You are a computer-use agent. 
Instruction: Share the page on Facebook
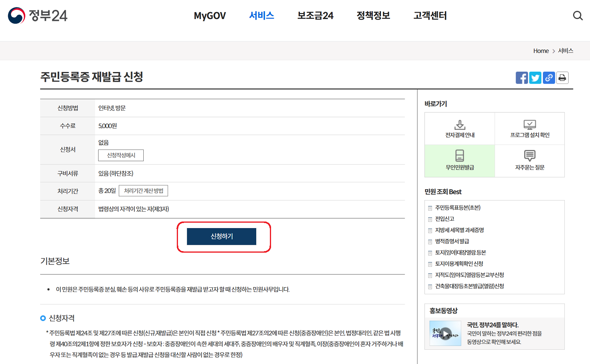[522, 77]
